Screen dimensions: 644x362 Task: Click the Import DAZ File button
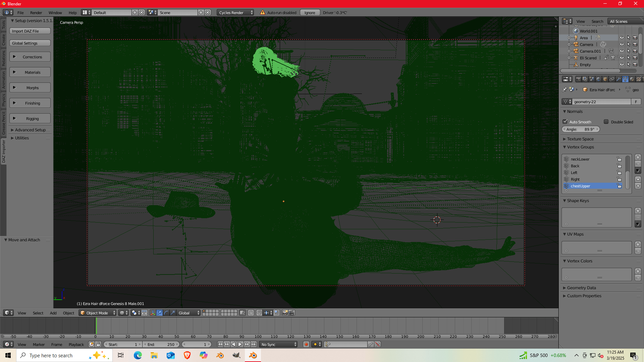coord(30,31)
